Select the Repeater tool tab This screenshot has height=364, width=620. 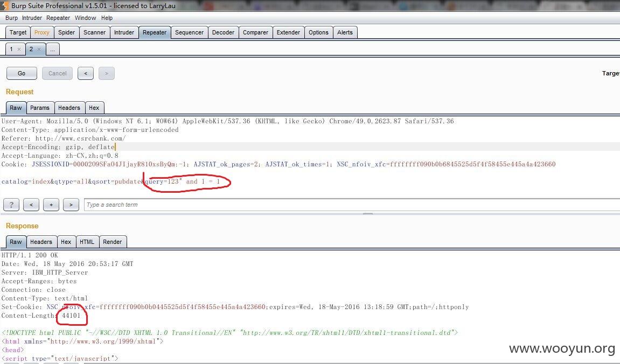click(155, 32)
